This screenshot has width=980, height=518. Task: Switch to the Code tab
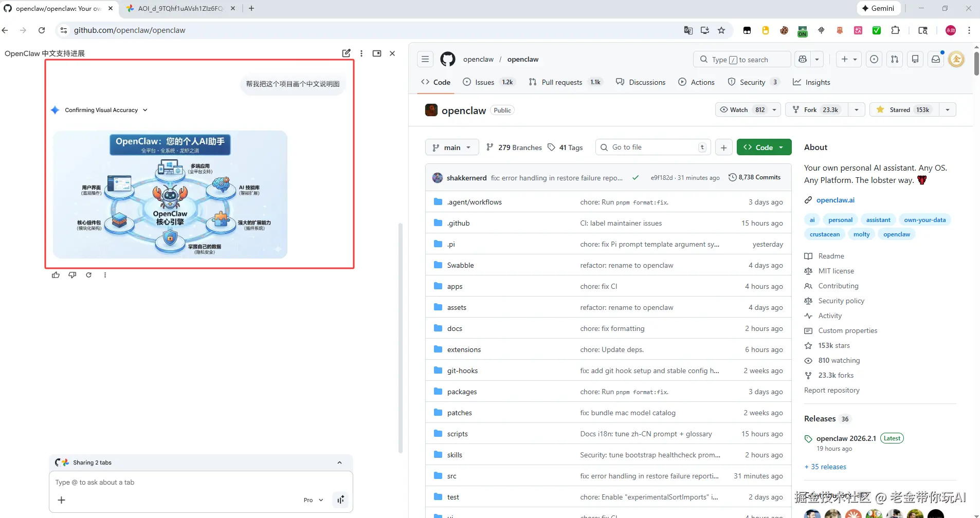(435, 82)
